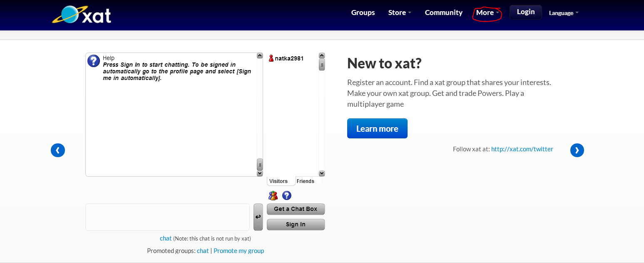Click the Help question mark icon in chat

(94, 61)
